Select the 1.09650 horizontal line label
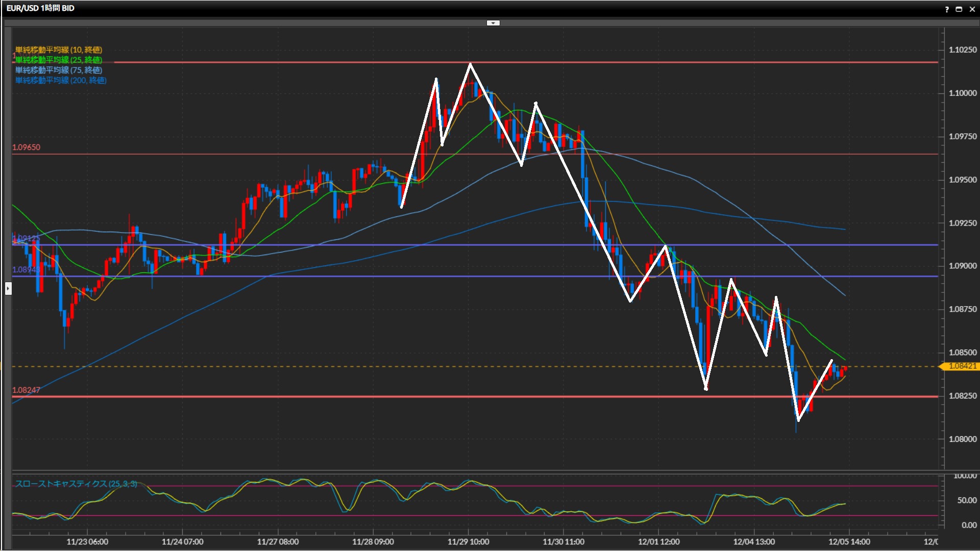The image size is (980, 551). click(26, 147)
